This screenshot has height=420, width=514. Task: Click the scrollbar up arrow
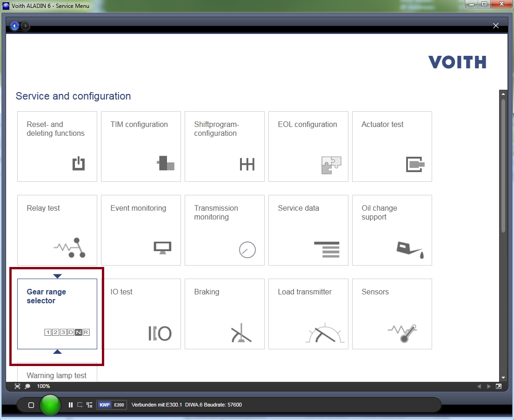point(503,94)
